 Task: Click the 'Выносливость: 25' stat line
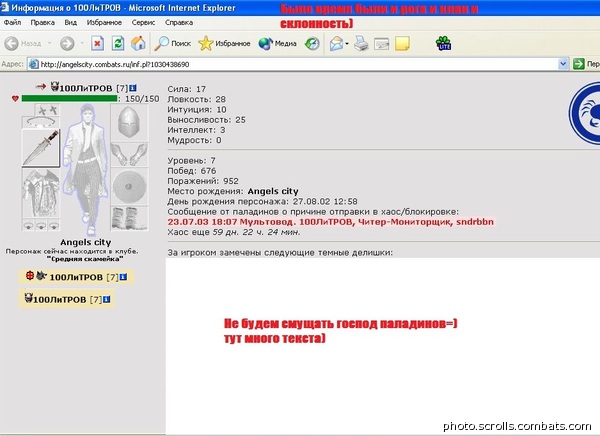coord(206,120)
